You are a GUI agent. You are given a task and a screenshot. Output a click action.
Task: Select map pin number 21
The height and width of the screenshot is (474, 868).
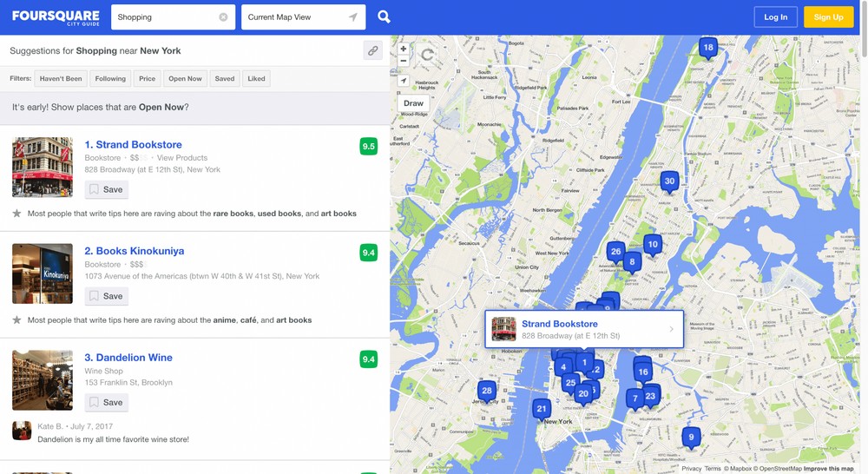(542, 410)
